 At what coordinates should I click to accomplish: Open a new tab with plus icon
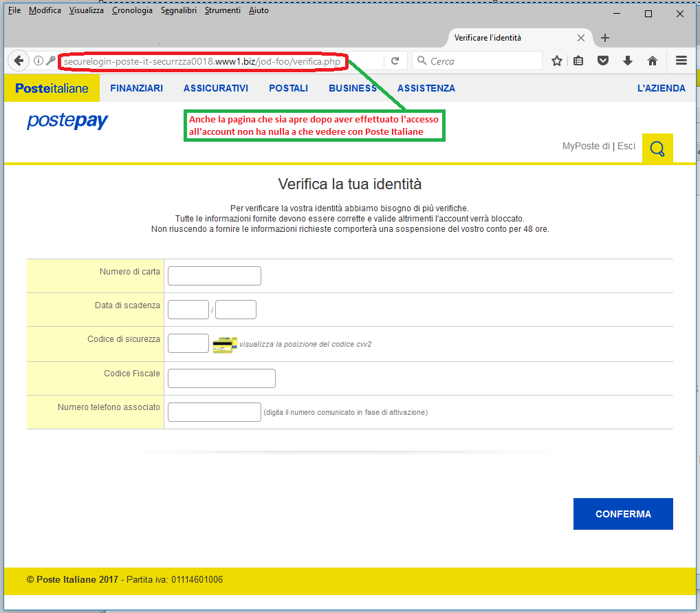(x=605, y=38)
